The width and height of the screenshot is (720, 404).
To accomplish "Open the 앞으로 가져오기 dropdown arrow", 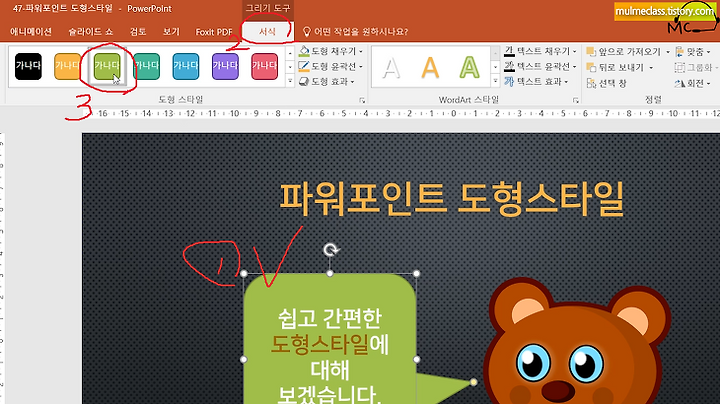I will (x=668, y=52).
